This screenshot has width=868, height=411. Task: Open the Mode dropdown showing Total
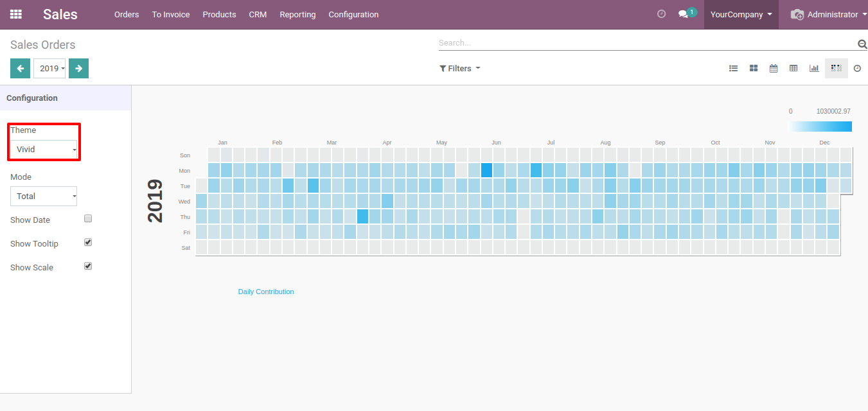click(44, 197)
